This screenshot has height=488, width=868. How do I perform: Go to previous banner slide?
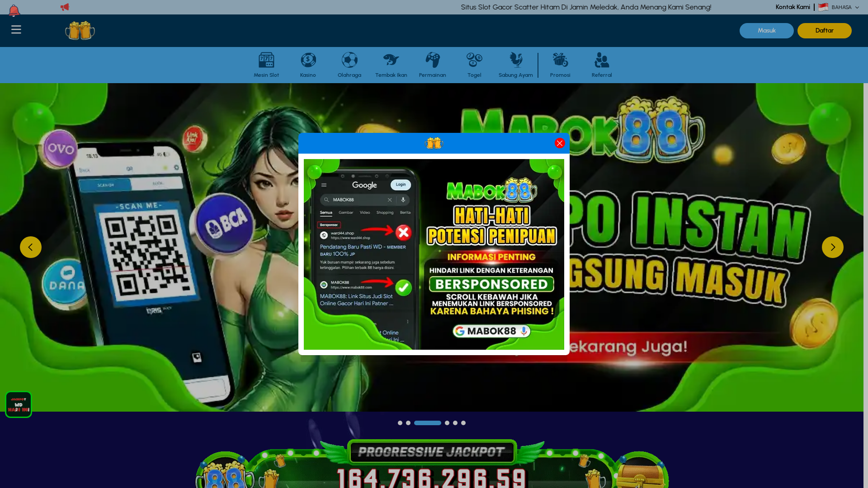click(x=31, y=247)
